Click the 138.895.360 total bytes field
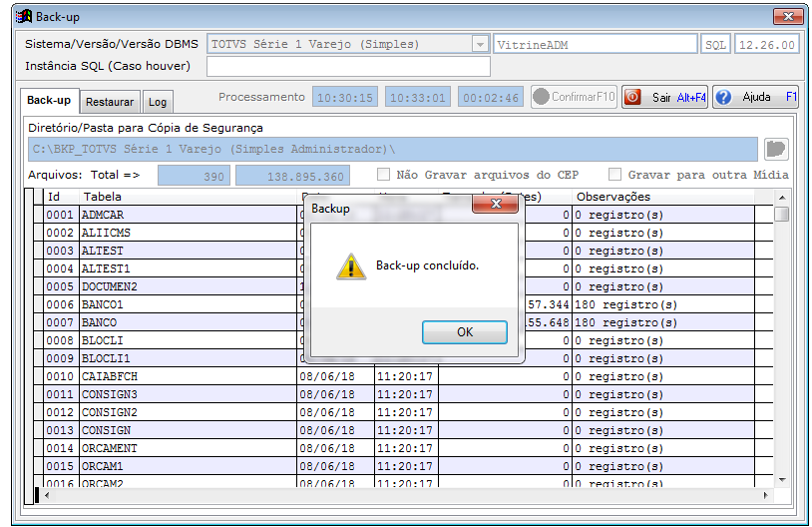 (292, 176)
